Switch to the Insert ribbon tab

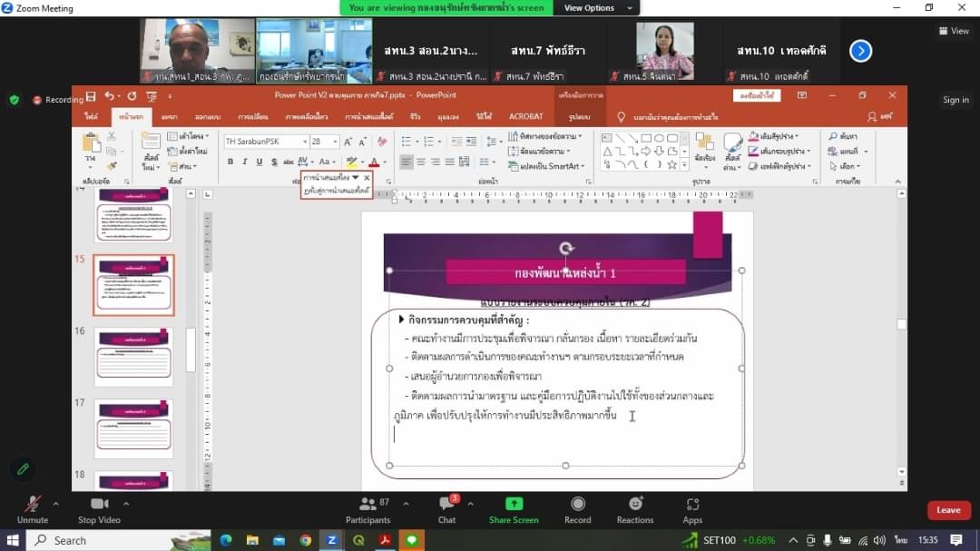(x=169, y=117)
